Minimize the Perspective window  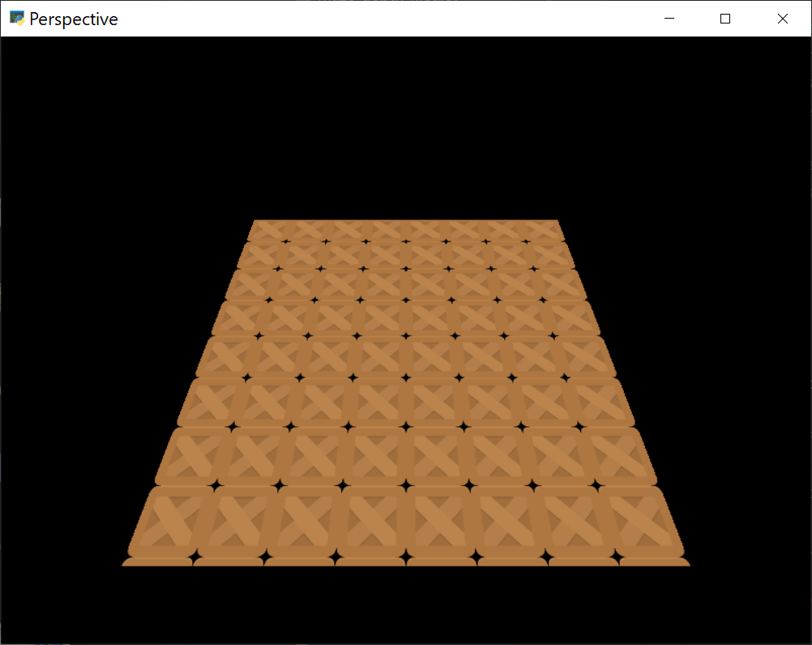coord(669,19)
